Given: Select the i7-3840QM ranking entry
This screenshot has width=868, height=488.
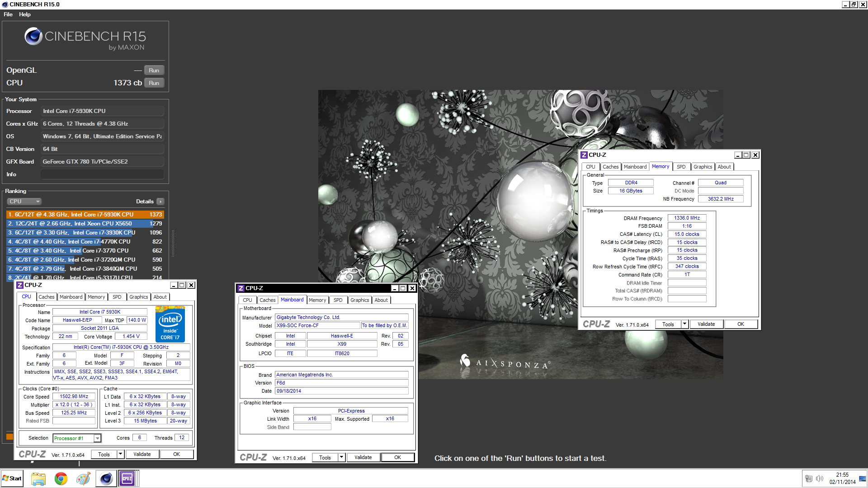Looking at the screenshot, I should click(85, 269).
